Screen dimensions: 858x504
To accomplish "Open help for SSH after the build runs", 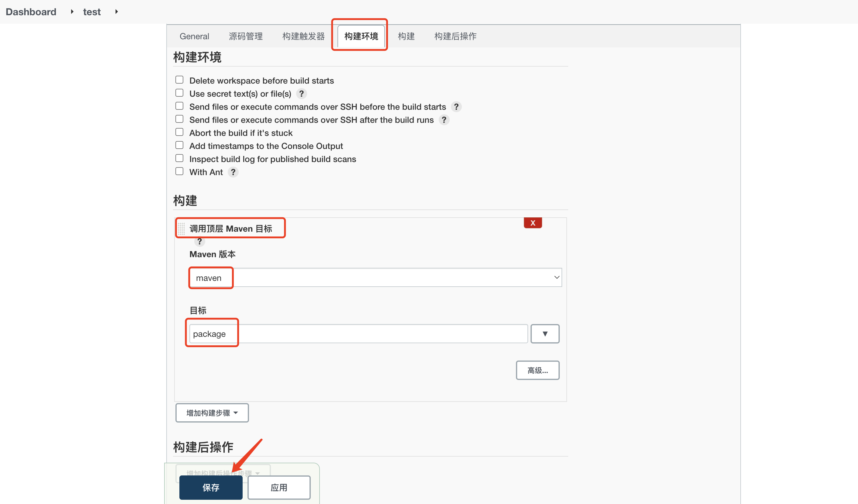I will tap(444, 120).
